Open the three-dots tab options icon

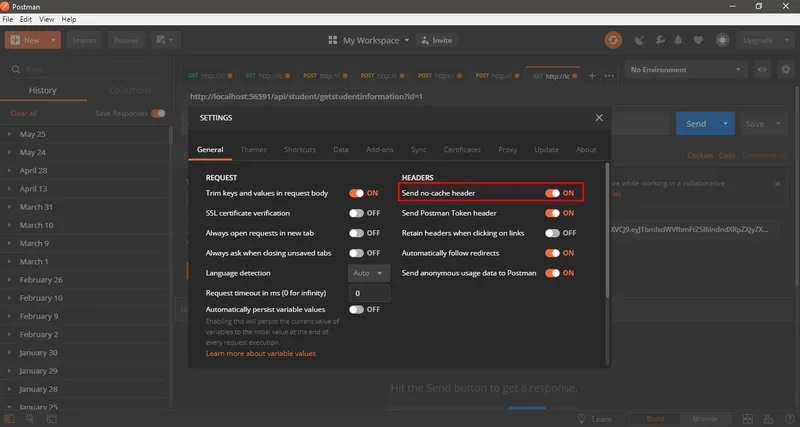pos(609,76)
